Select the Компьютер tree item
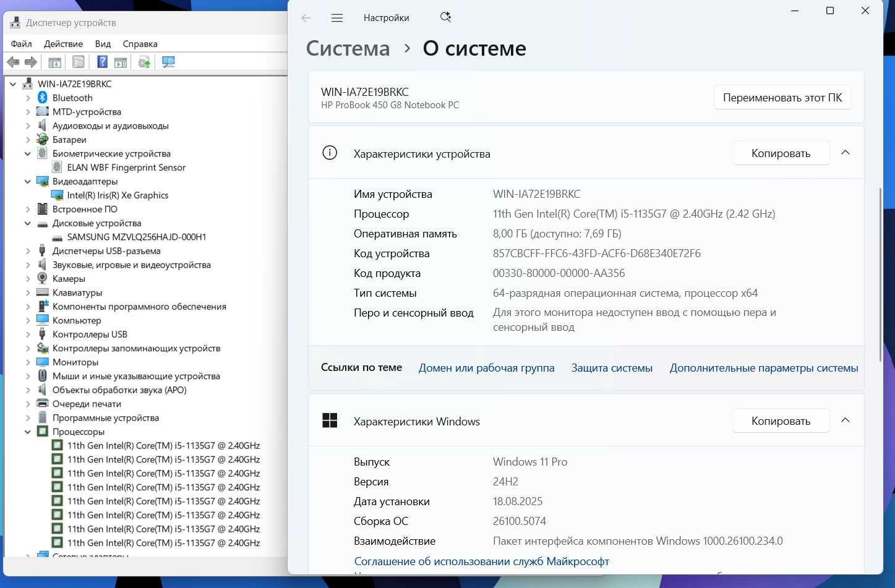The width and height of the screenshot is (895, 588). (x=77, y=320)
